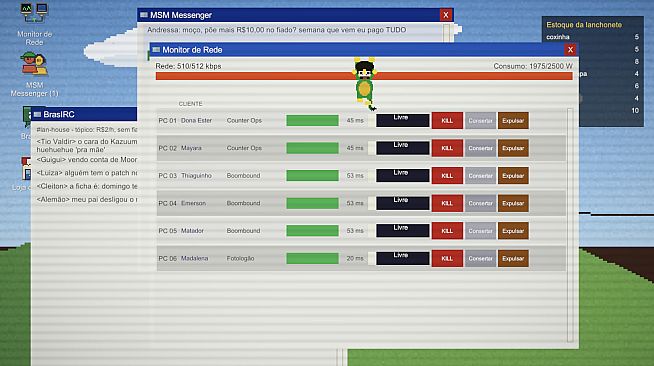654x366 pixels.
Task: Click the <Alemão> message in BrasIRC
Action: coord(87,200)
